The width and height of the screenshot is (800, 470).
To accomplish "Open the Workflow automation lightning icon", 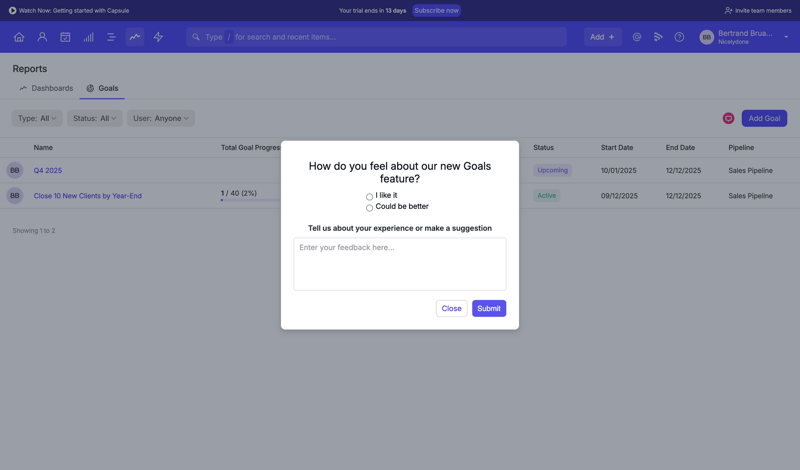I will 158,37.
